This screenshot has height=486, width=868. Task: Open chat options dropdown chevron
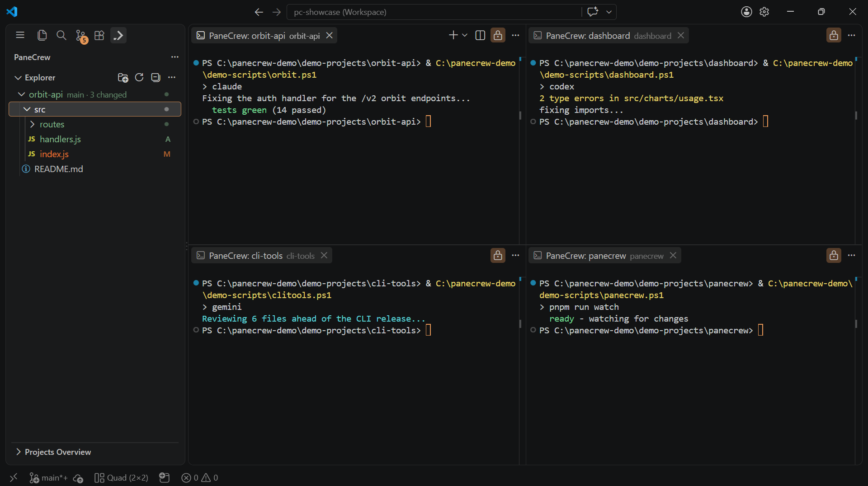pyautogui.click(x=609, y=12)
